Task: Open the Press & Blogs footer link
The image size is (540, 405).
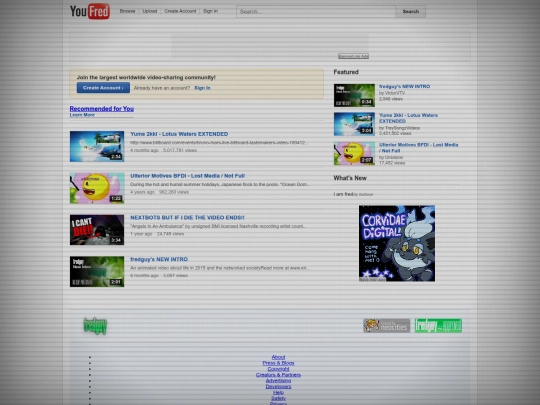Action: pos(278,363)
